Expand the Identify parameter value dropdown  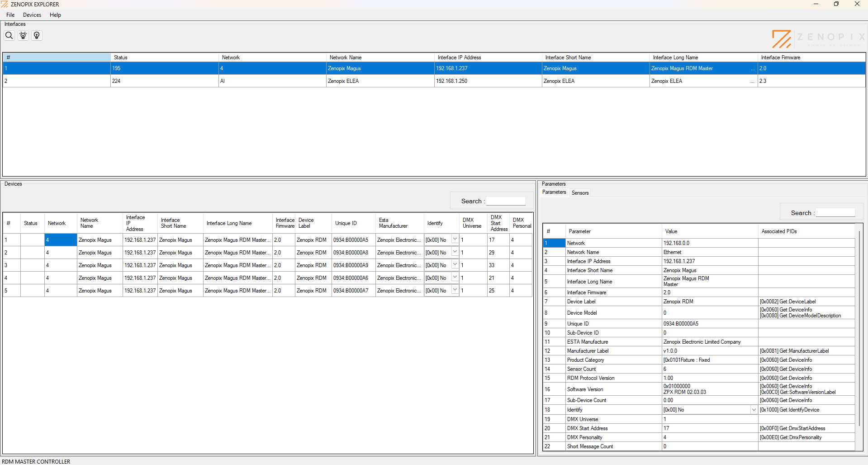coord(754,410)
